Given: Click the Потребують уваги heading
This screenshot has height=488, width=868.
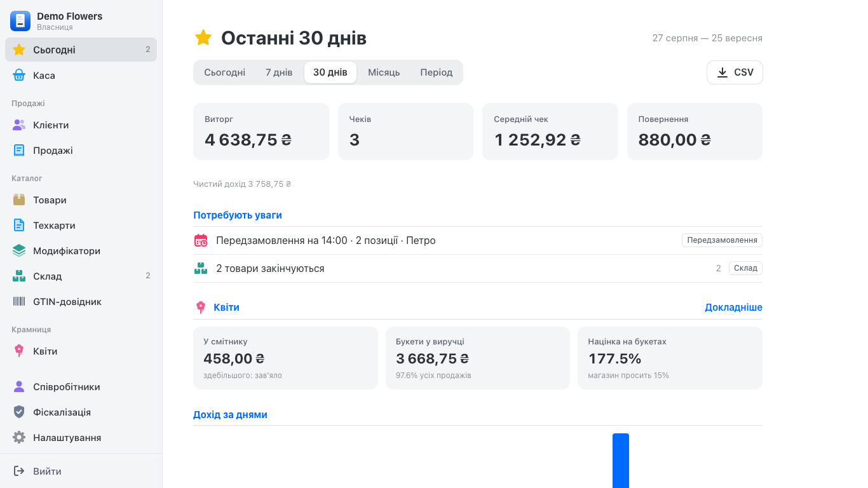Looking at the screenshot, I should click(x=238, y=215).
